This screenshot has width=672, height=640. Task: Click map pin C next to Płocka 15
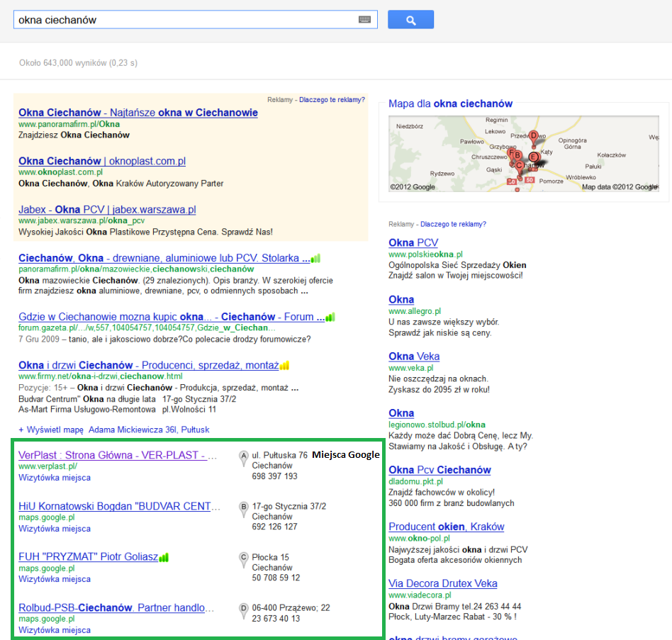click(243, 561)
